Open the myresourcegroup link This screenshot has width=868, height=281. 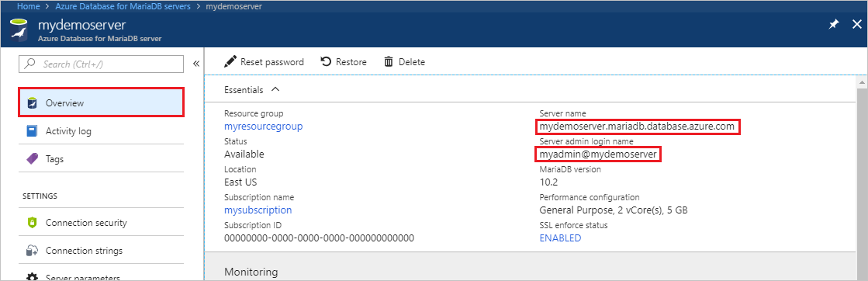(264, 127)
